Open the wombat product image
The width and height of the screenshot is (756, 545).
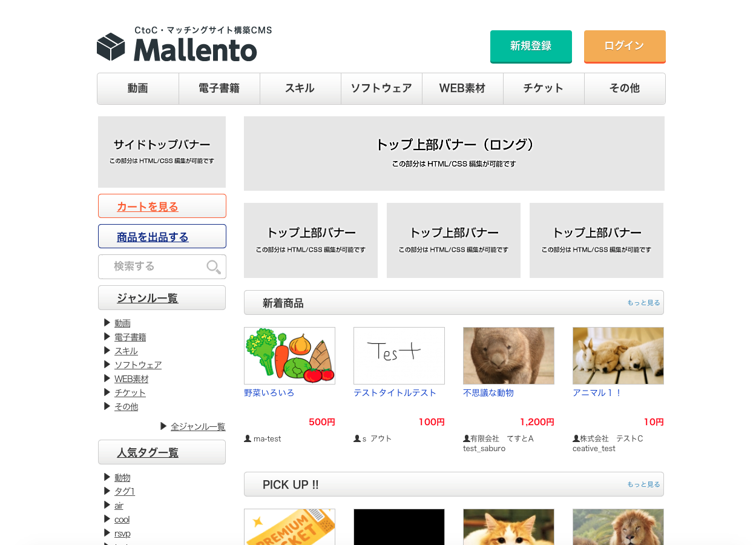coord(508,355)
